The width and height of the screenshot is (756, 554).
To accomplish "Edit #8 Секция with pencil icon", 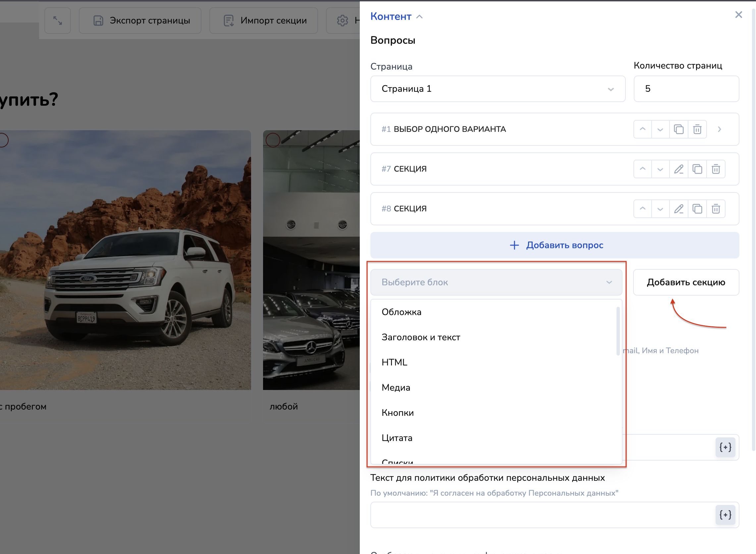I will pyautogui.click(x=678, y=209).
